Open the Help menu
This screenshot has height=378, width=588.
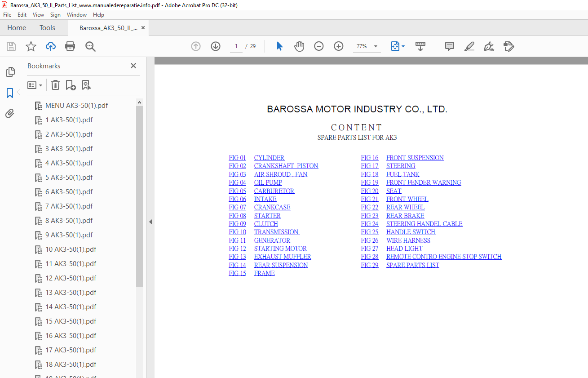click(98, 15)
